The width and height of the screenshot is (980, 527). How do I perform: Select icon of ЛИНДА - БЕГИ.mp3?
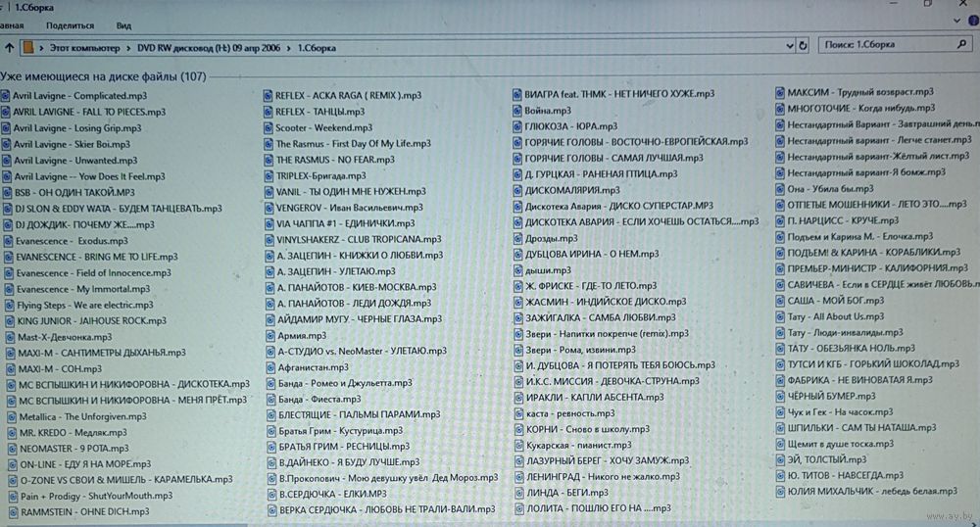[519, 493]
